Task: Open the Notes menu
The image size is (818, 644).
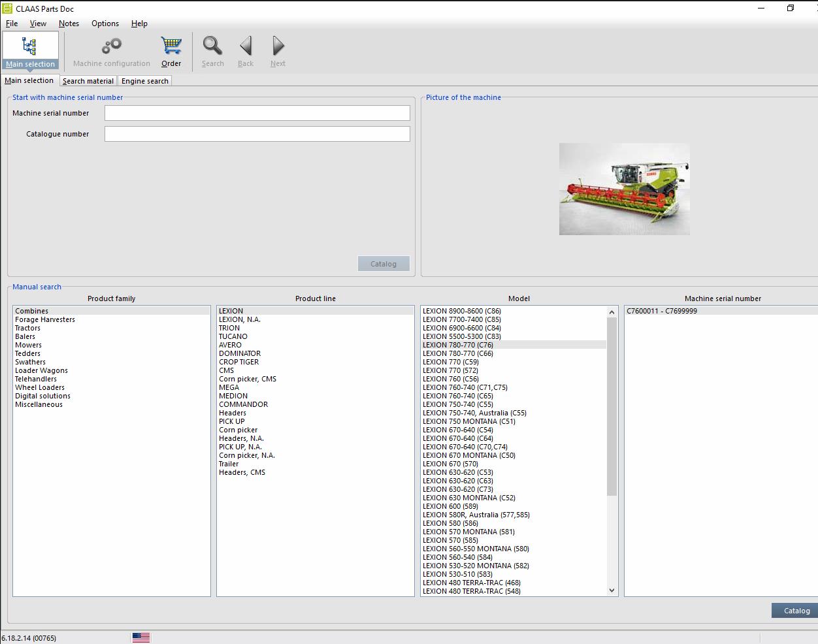Action: pos(69,24)
